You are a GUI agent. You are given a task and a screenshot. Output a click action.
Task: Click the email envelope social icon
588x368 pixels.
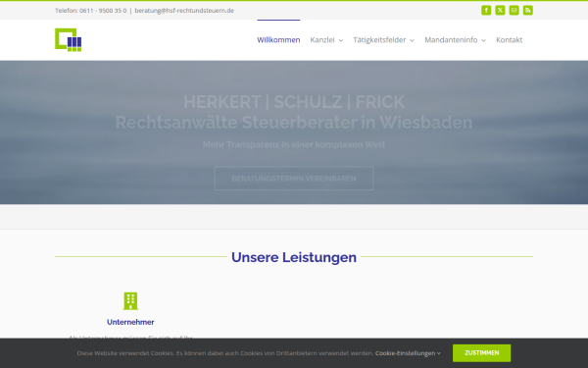tap(514, 10)
